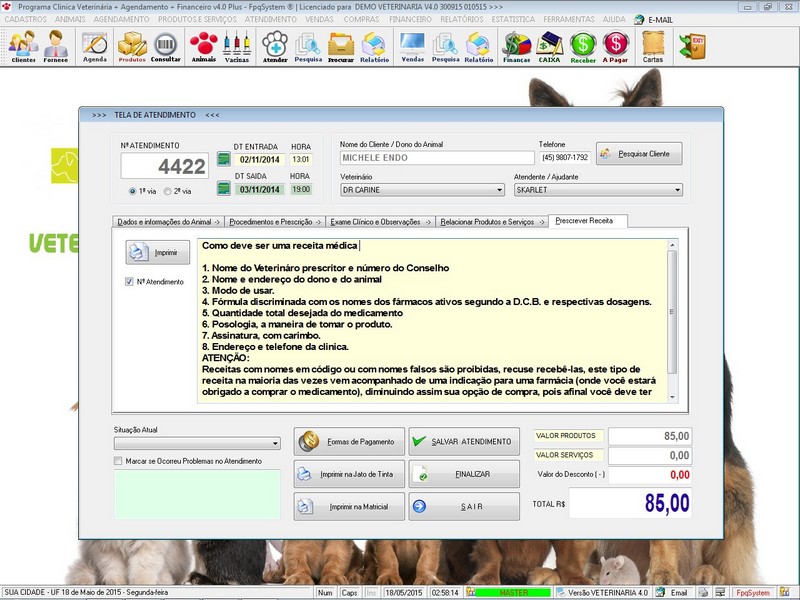Click the Valor do Desconto field

tap(650, 474)
